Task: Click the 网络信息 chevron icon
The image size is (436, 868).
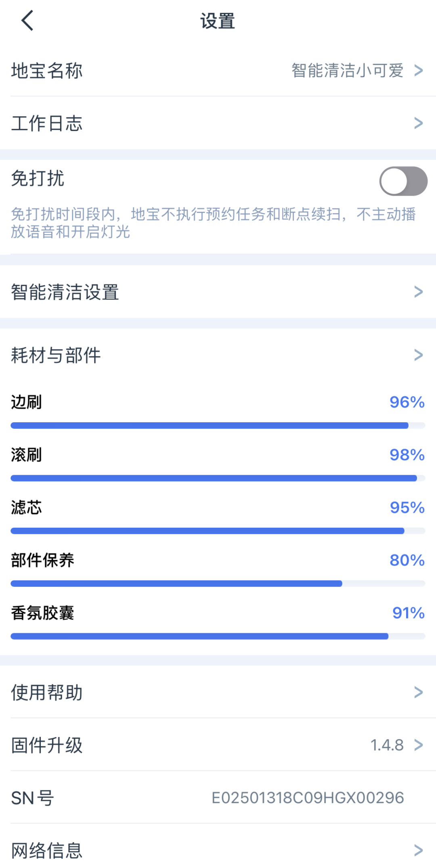Action: (x=418, y=851)
